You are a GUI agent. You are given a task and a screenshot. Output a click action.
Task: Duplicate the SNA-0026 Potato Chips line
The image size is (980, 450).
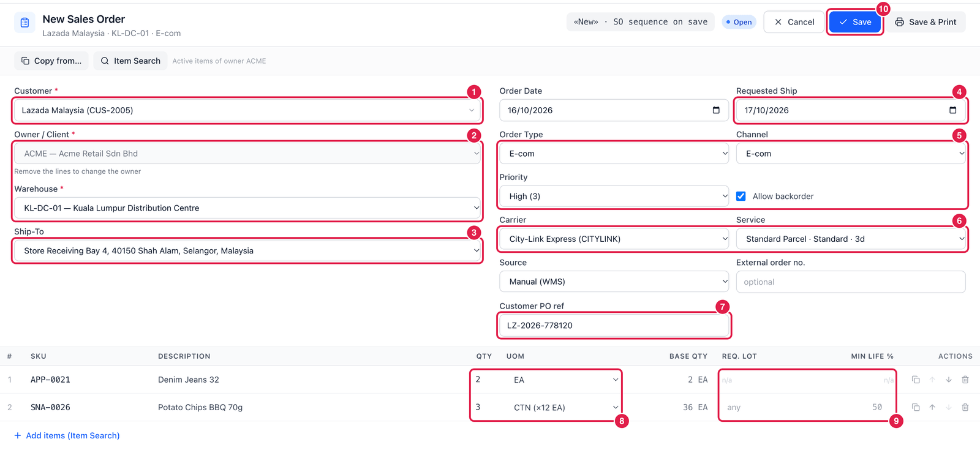(916, 407)
